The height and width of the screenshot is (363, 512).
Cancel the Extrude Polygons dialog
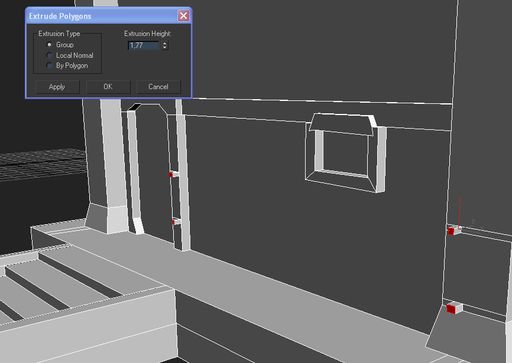[x=158, y=87]
